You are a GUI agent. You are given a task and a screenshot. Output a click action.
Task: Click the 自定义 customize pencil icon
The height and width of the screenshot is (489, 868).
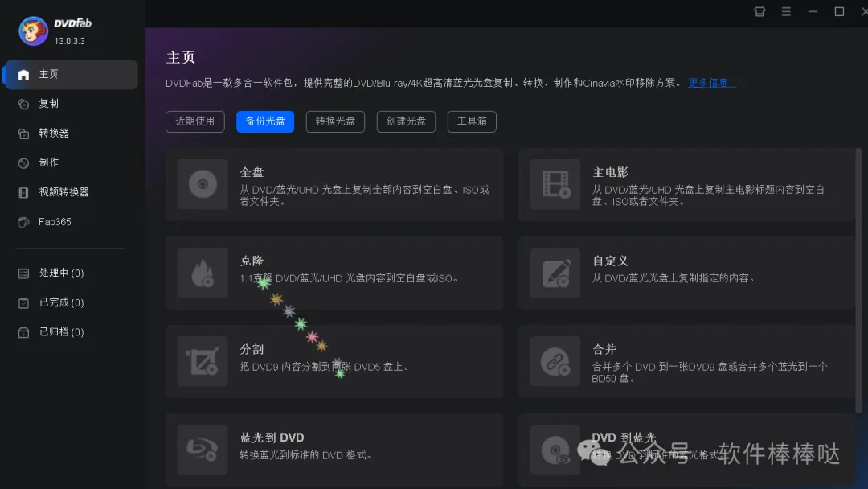555,273
